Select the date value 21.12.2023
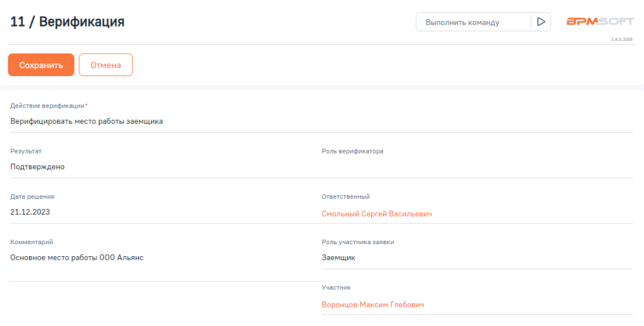644x326 pixels. 30,212
